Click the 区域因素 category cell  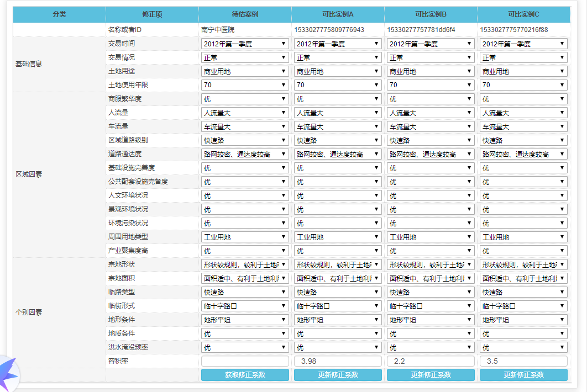pyautogui.click(x=59, y=174)
